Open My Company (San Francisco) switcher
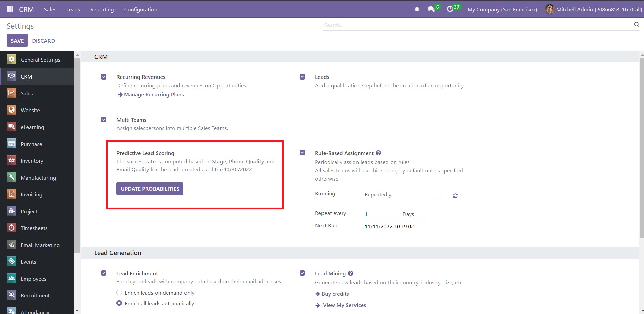This screenshot has width=644, height=314. pyautogui.click(x=502, y=9)
